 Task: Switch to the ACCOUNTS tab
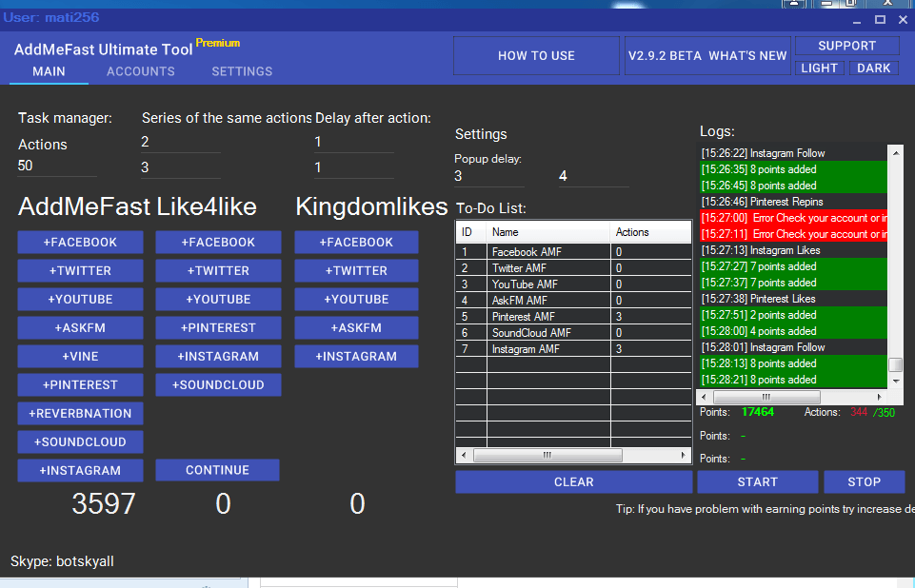141,71
